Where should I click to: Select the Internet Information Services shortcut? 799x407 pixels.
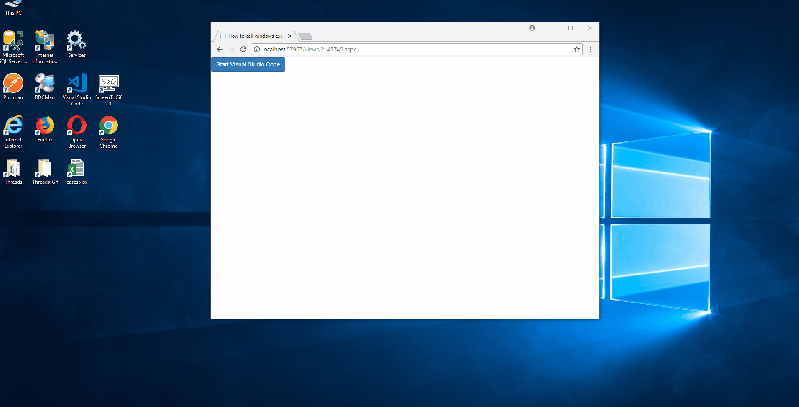click(44, 47)
